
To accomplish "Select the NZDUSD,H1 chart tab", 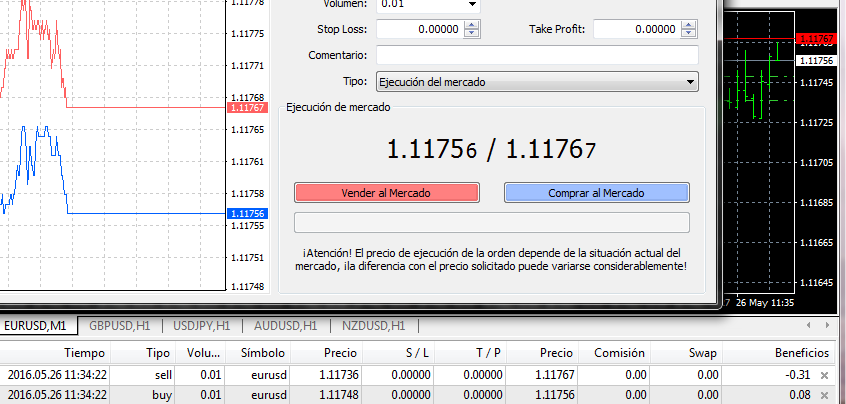I will 372,326.
